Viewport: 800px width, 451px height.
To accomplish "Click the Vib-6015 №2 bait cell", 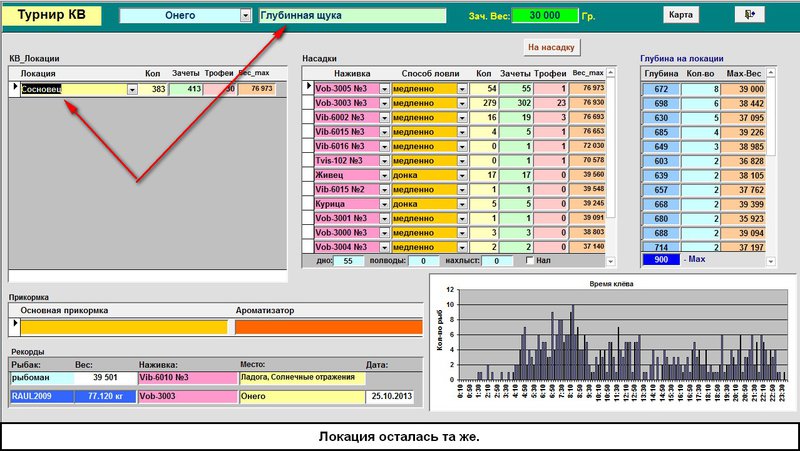I will tap(347, 189).
